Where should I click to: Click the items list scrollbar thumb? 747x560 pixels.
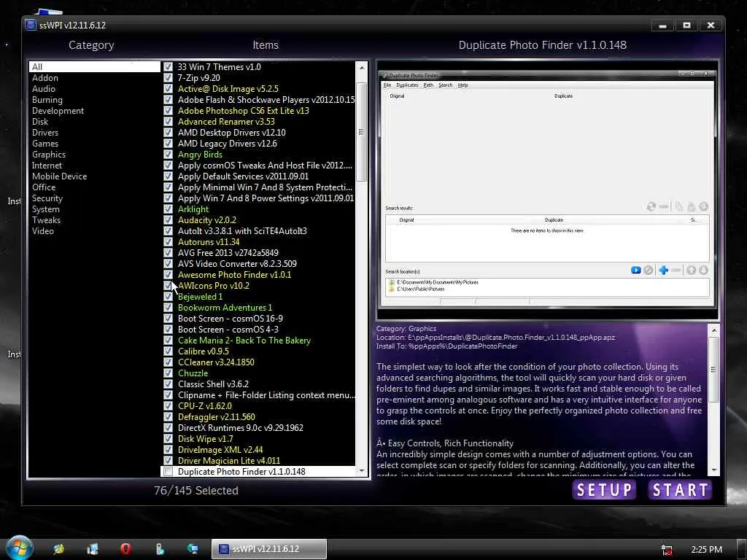tap(362, 132)
